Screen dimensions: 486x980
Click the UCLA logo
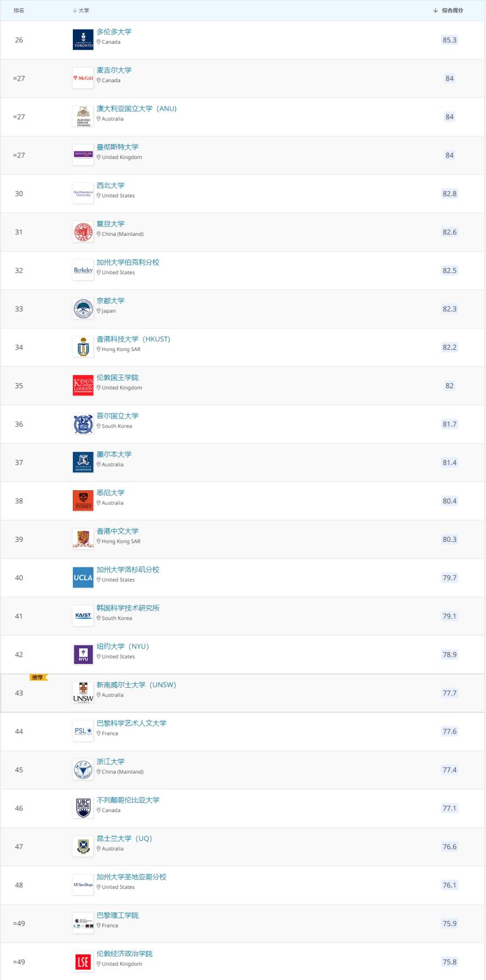[83, 577]
